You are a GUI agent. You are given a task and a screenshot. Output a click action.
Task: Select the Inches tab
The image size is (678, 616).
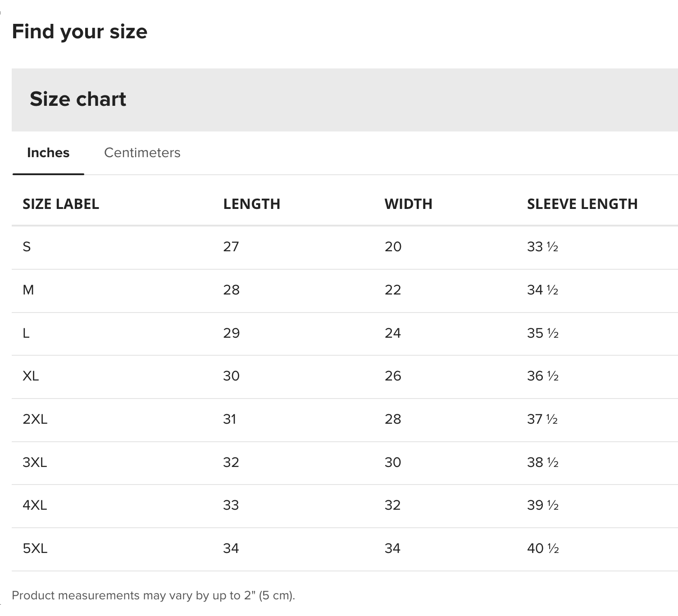coord(48,153)
